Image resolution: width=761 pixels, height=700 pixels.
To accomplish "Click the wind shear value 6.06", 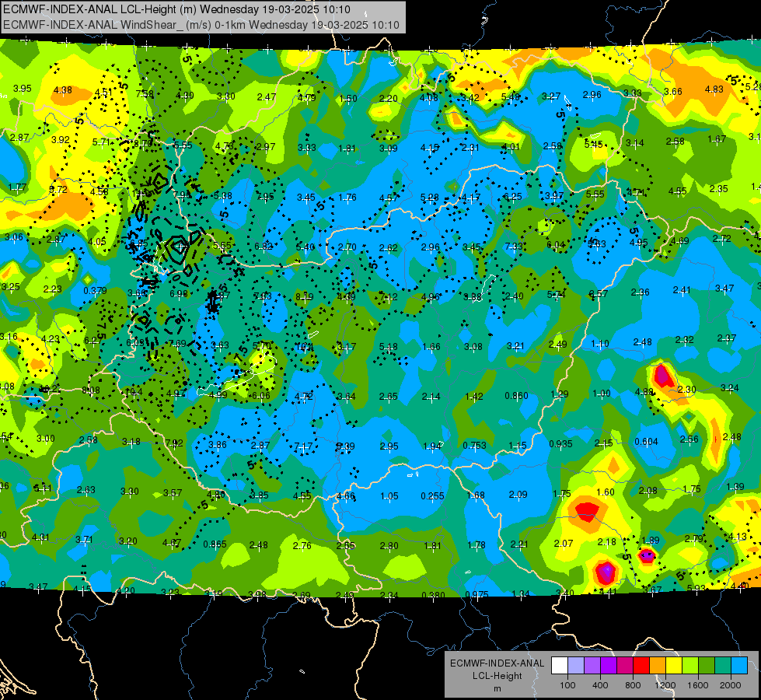I will click(260, 396).
